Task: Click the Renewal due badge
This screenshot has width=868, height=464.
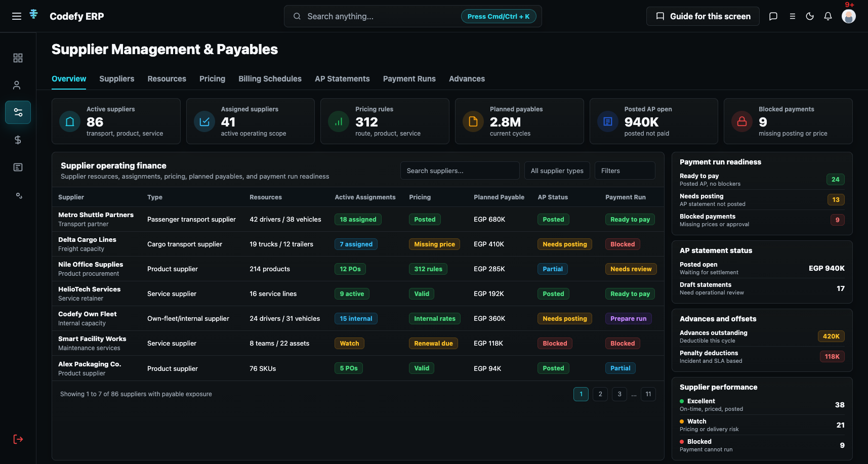Action: click(433, 343)
